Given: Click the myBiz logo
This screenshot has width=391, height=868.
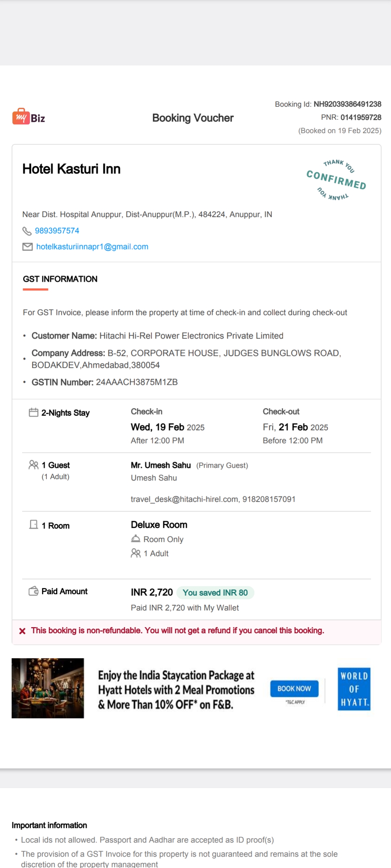Looking at the screenshot, I should pos(29,116).
